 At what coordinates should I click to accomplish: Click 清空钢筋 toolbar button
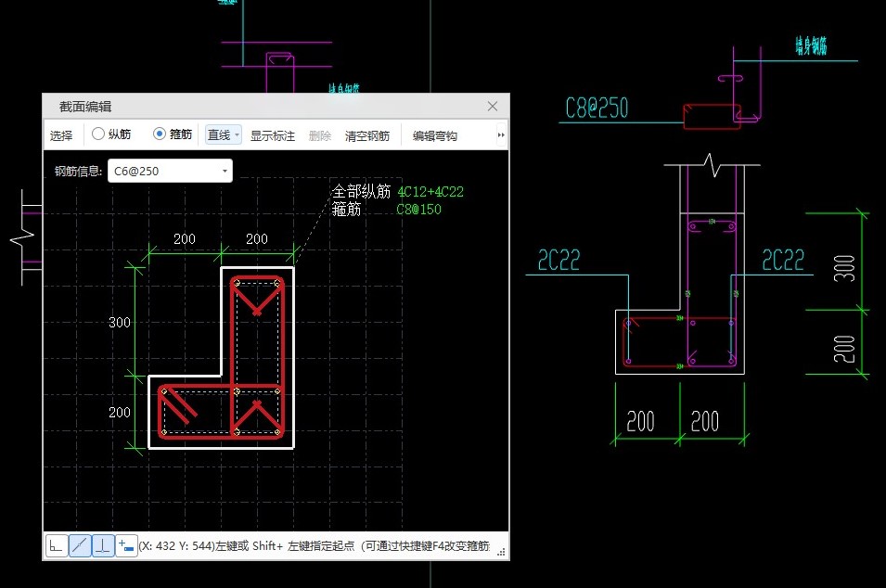367,135
